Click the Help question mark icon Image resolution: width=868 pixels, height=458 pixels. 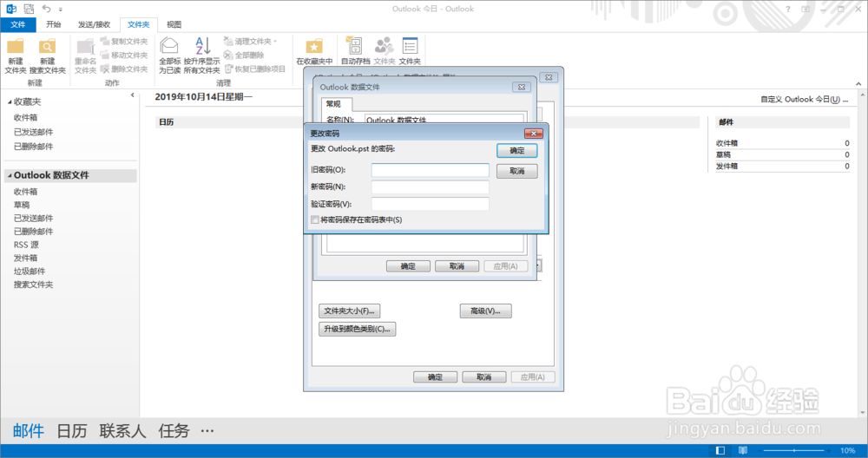point(788,9)
